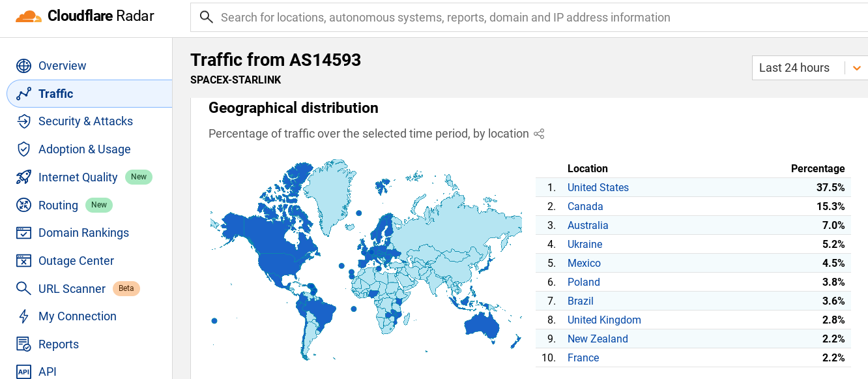Click the orange chevron of time selector
Viewport: 868px width, 379px height.
click(856, 68)
